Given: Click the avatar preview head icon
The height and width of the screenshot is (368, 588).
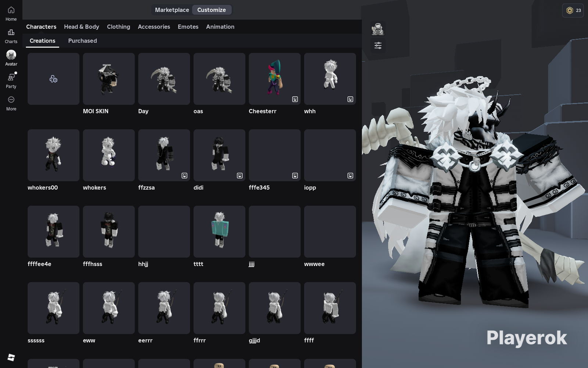Looking at the screenshot, I should (x=377, y=29).
